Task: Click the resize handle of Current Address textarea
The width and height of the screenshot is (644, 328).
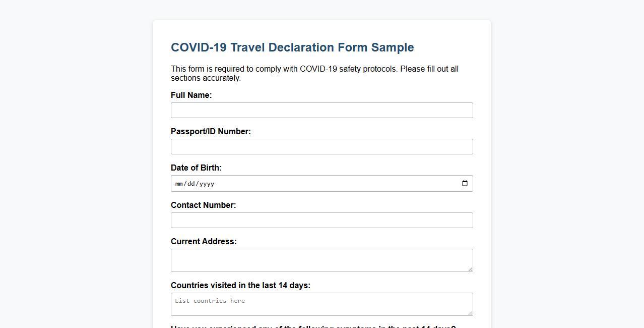Action: (470, 270)
